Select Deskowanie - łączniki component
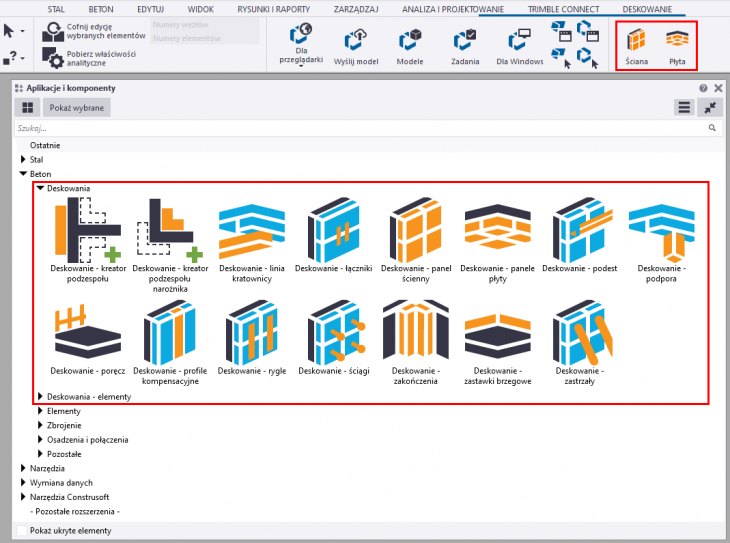 click(333, 228)
